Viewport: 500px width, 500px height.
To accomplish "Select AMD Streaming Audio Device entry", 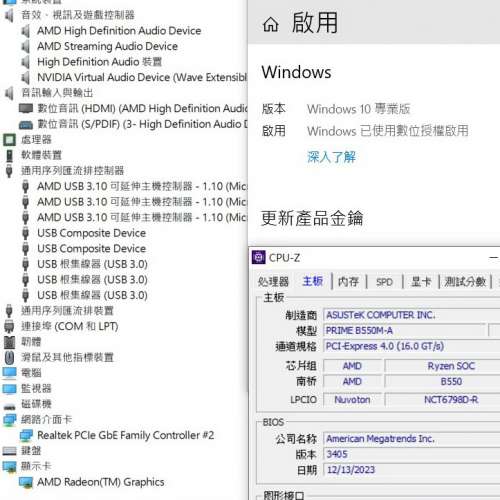I will pos(107,47).
